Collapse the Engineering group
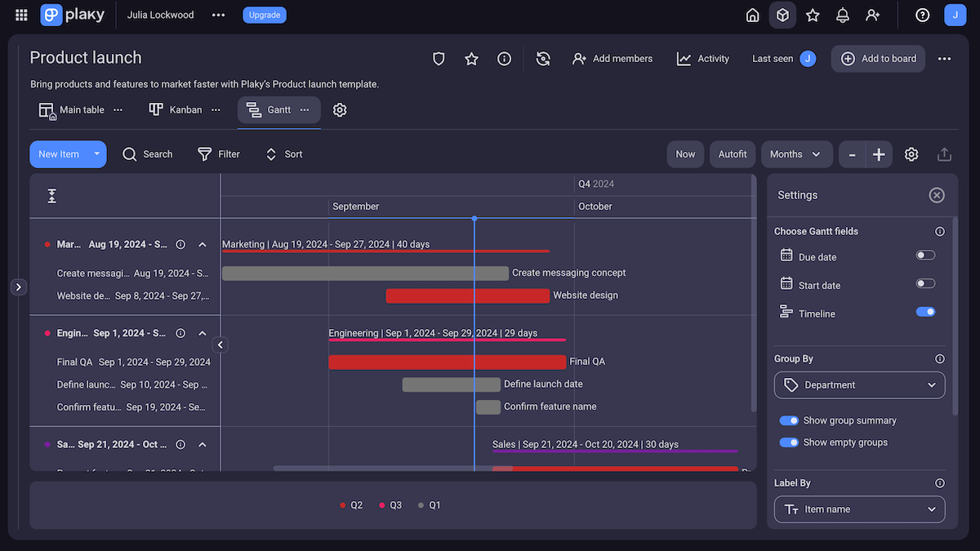The image size is (980, 551). [x=202, y=332]
